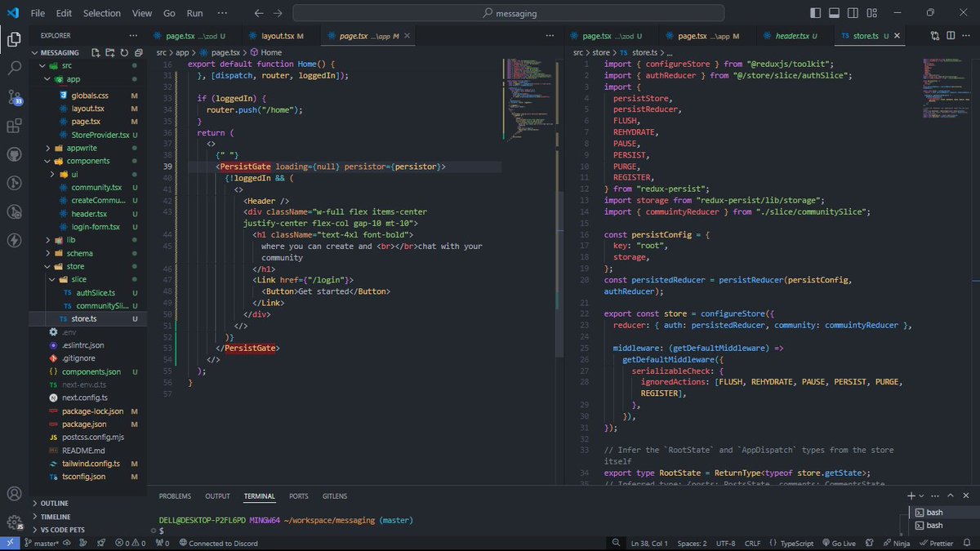This screenshot has width=980, height=551.
Task: Toggle primary side bar visibility
Action: pyautogui.click(x=814, y=13)
